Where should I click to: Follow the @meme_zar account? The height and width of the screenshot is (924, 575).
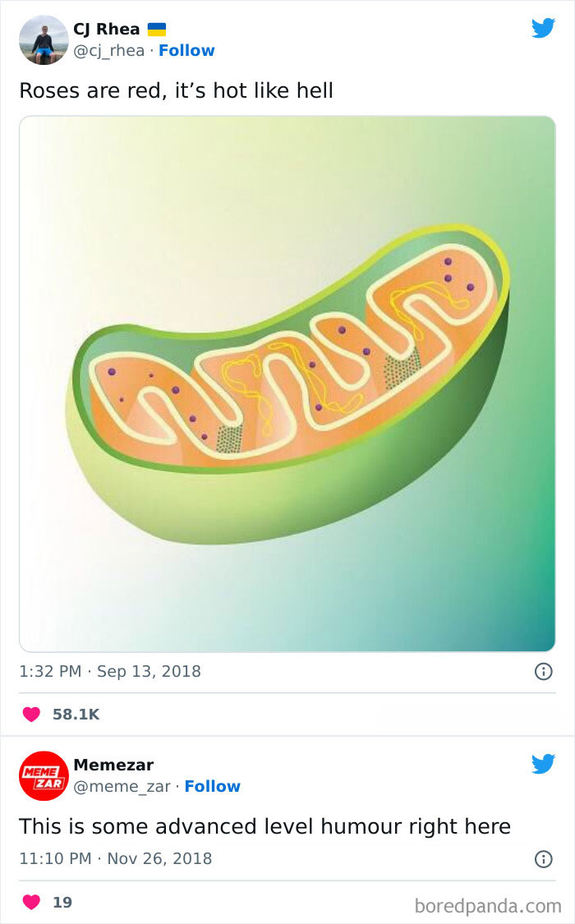[212, 786]
